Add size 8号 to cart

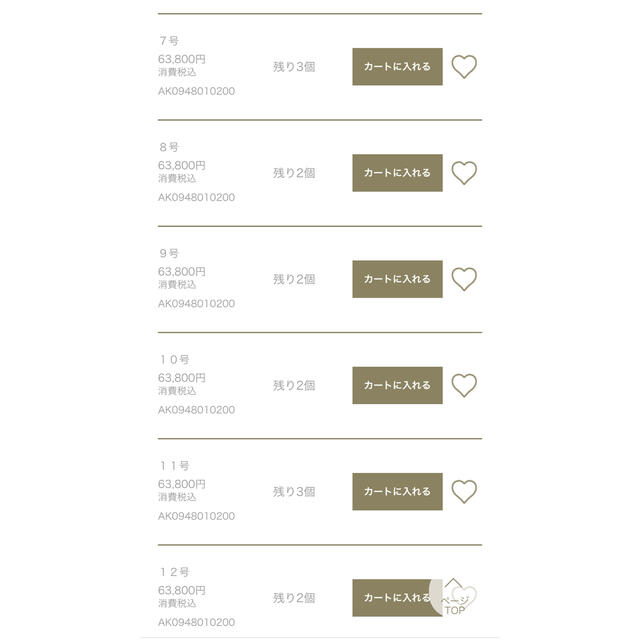397,173
